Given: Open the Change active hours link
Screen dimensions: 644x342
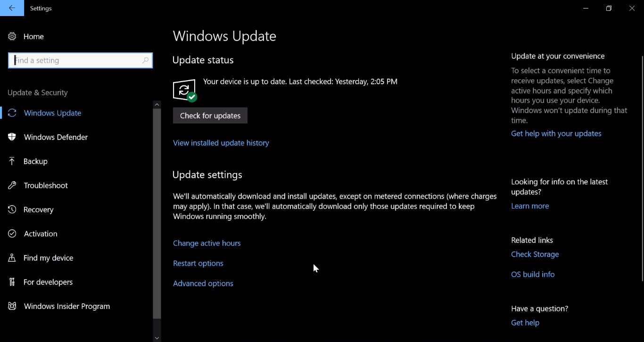Looking at the screenshot, I should (x=207, y=243).
